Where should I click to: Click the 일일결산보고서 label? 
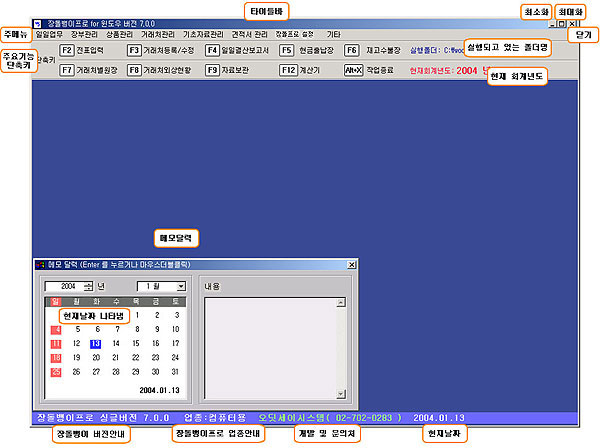pos(245,50)
